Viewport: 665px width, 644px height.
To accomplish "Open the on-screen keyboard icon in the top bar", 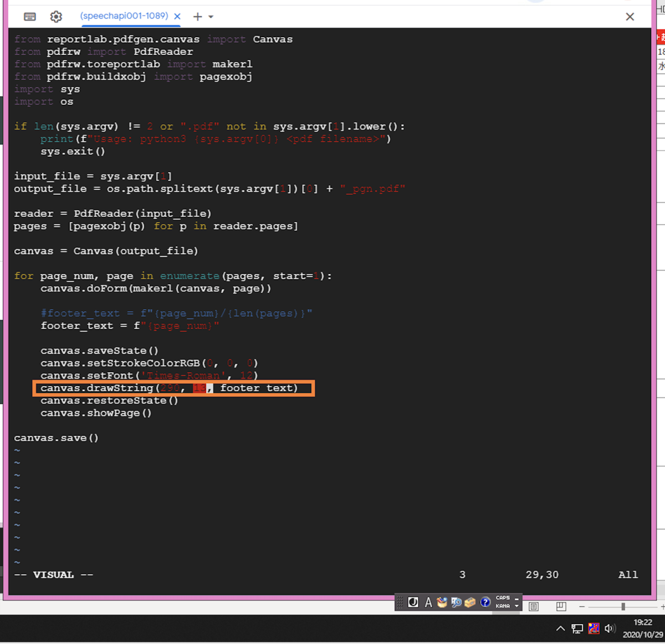I will pos(29,17).
